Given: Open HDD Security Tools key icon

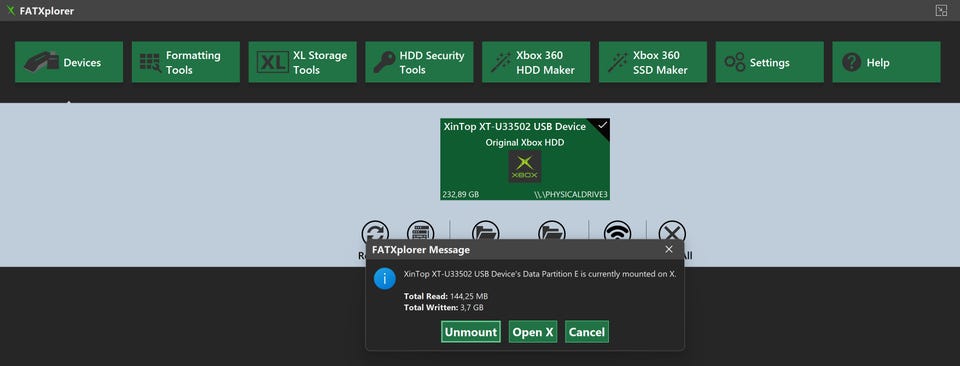Looking at the screenshot, I should pos(384,62).
